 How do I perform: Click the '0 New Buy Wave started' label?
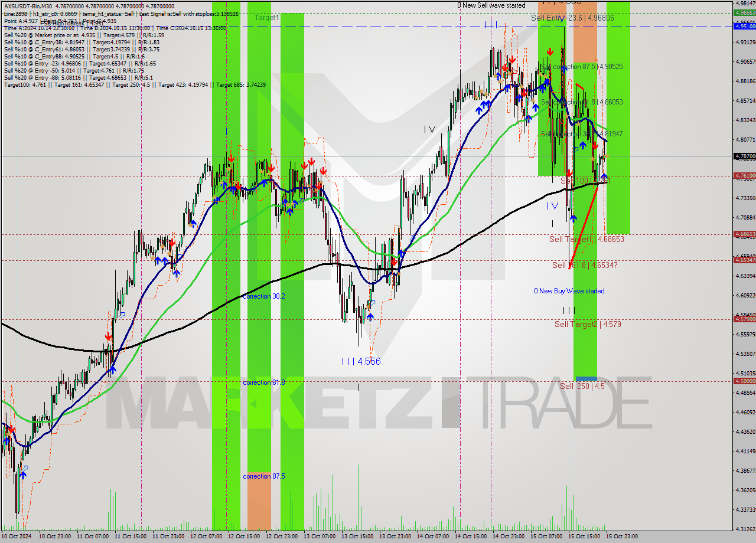569,291
